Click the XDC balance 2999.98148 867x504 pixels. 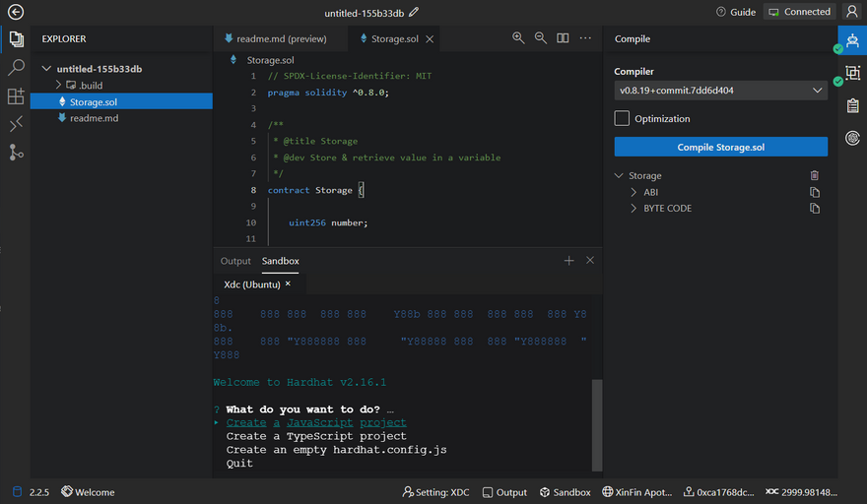(802, 492)
